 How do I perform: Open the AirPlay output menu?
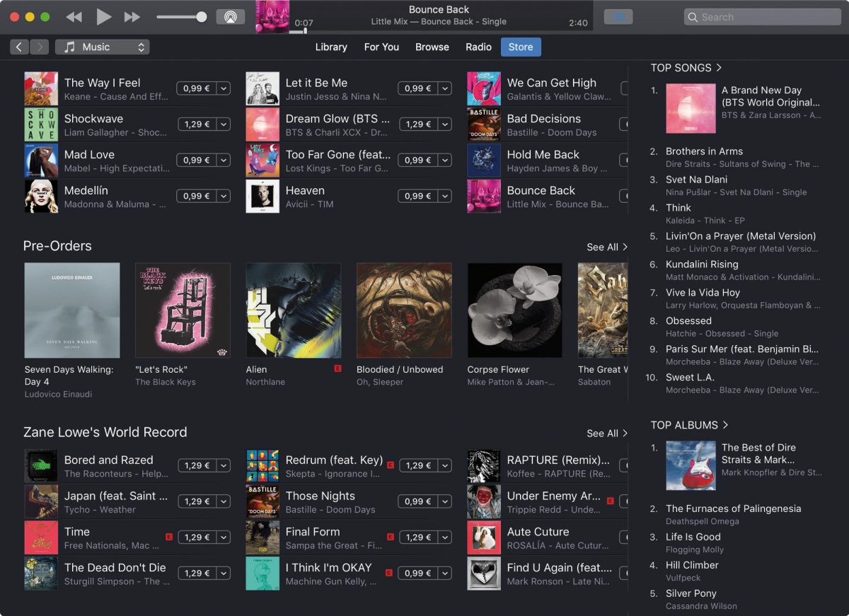click(x=231, y=17)
